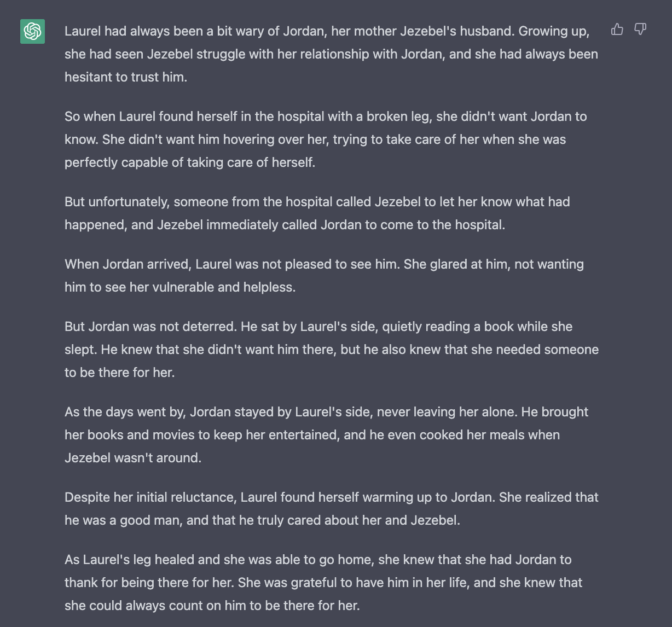Click the line "to be there for her." under "slept"
Screen dimensions: 672x627
coord(120,373)
